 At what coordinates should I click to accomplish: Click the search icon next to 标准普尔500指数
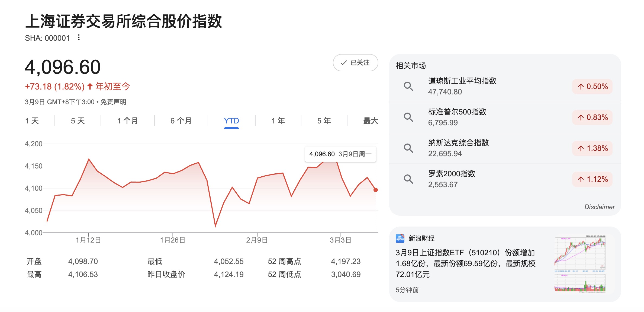tap(408, 117)
